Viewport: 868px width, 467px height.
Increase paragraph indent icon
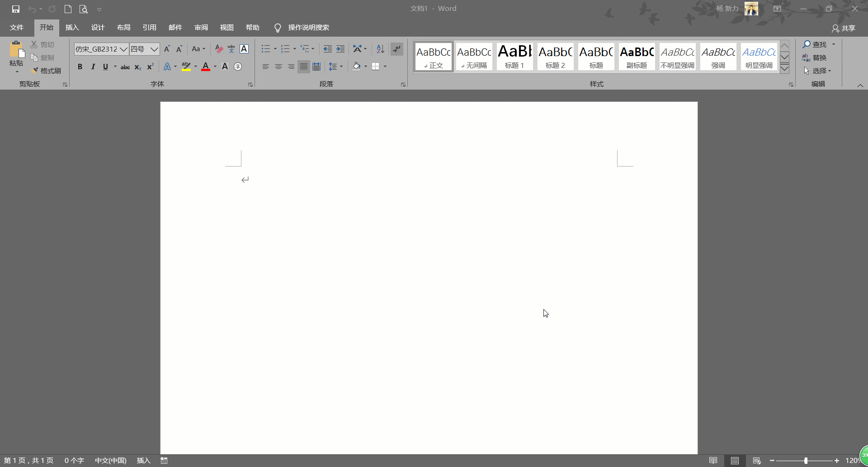[340, 49]
